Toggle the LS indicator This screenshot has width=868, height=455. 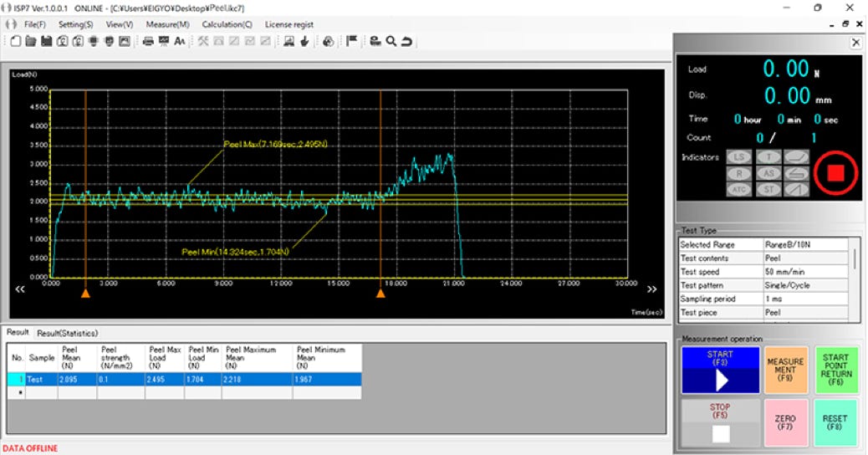coord(738,156)
